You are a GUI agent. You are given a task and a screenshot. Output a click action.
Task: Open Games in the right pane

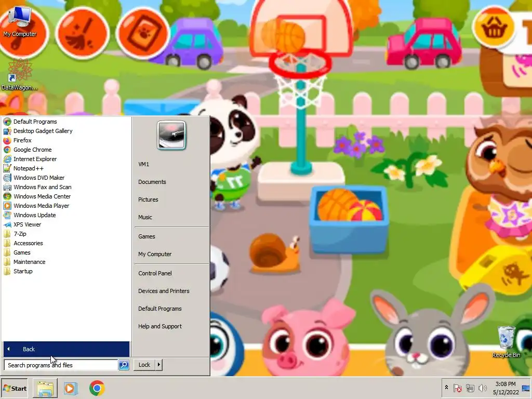(147, 236)
